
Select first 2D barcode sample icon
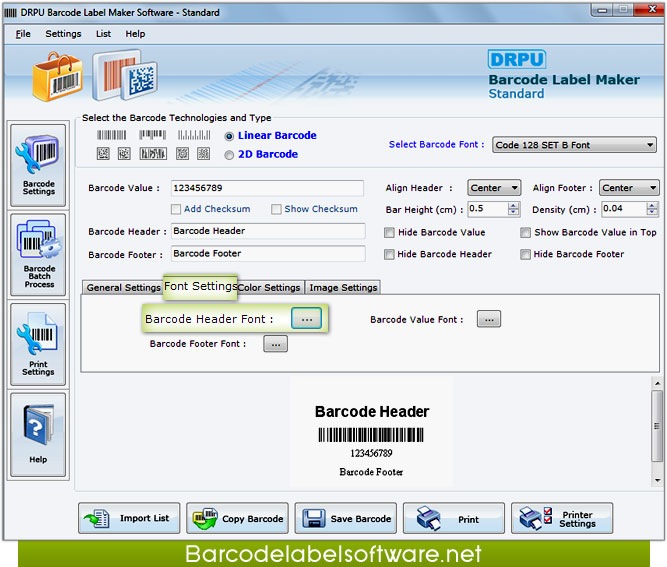103,154
